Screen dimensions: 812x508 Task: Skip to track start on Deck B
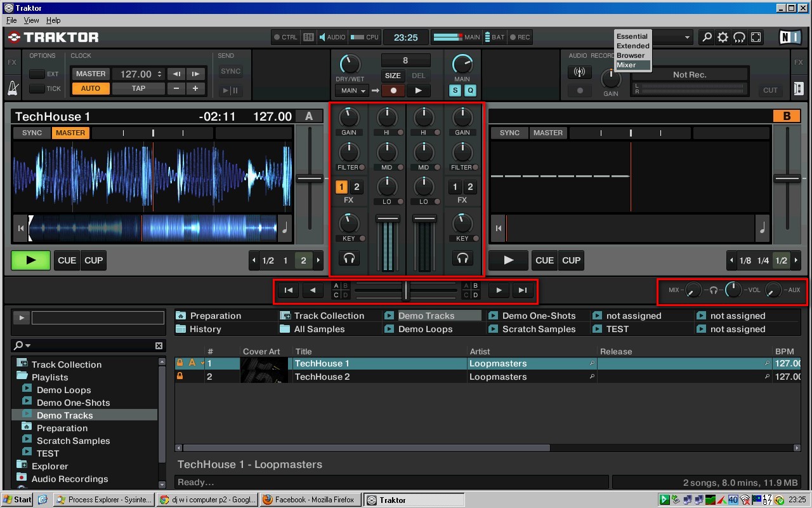click(499, 229)
